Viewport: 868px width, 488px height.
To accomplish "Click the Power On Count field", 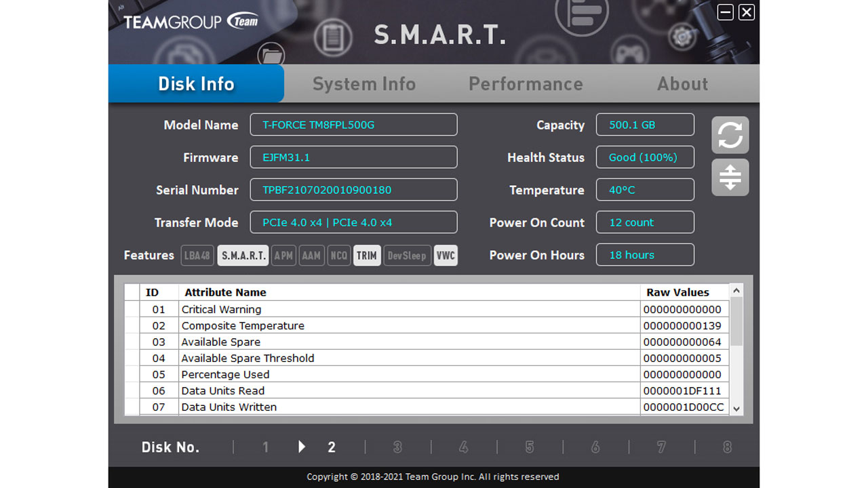I will [645, 222].
